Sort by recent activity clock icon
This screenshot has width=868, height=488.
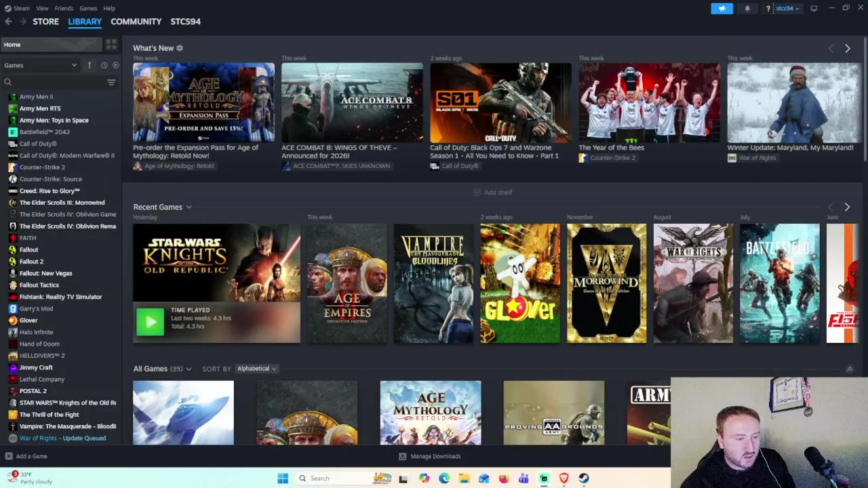(x=104, y=65)
